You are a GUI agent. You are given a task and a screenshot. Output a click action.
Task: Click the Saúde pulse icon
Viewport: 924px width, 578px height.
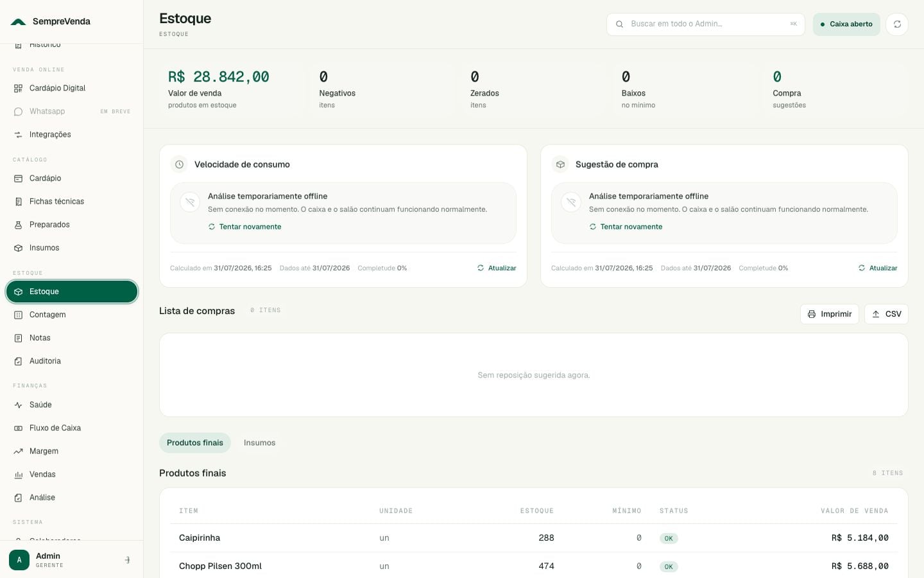point(18,405)
